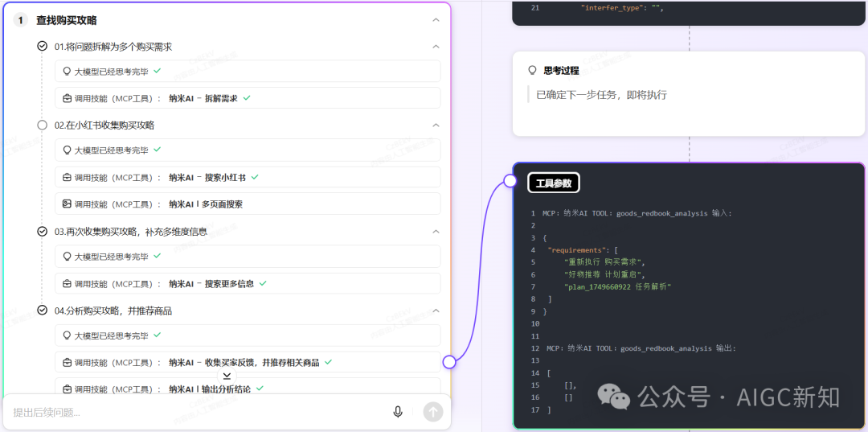Click toolbox icon beside 纳米AI - 搜索更多信息
This screenshot has width=868, height=432.
pyautogui.click(x=67, y=283)
